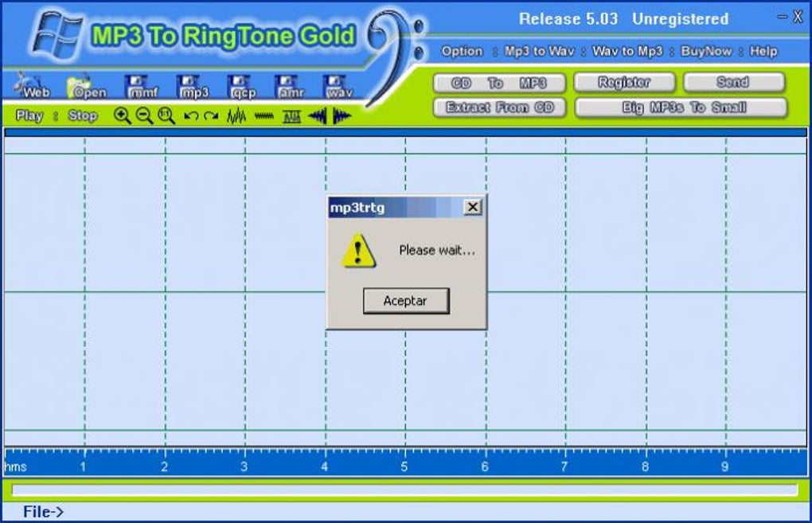This screenshot has width=812, height=523.
Task: Apply the fade out effect icon
Action: point(342,116)
